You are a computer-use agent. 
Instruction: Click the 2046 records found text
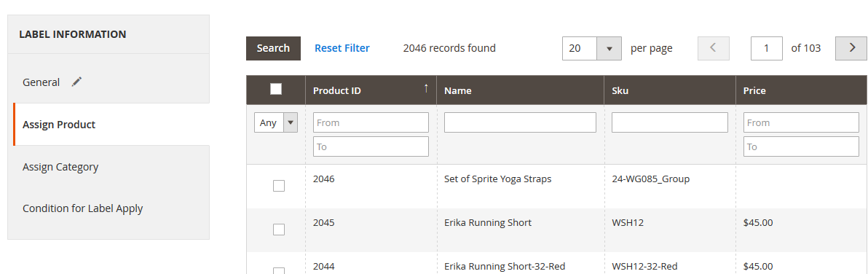coord(449,48)
